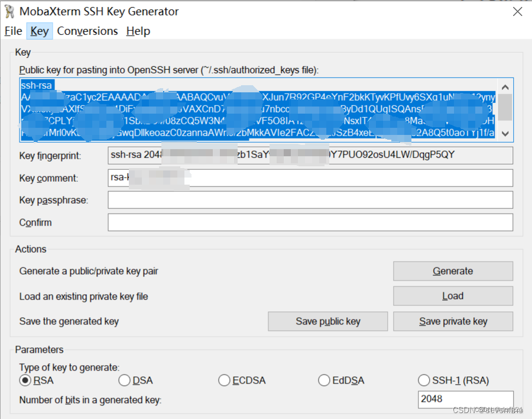
Task: Open the Key menu
Action: coord(40,31)
